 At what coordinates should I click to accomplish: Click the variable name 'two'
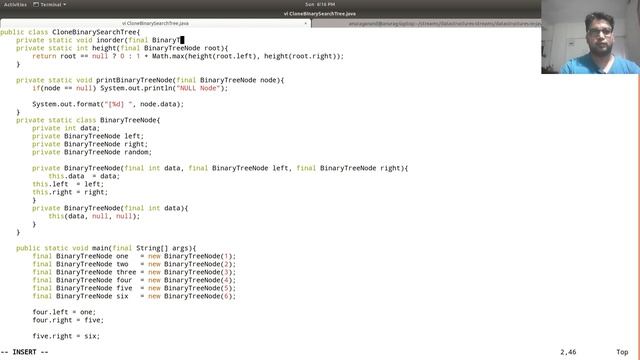pyautogui.click(x=122, y=264)
